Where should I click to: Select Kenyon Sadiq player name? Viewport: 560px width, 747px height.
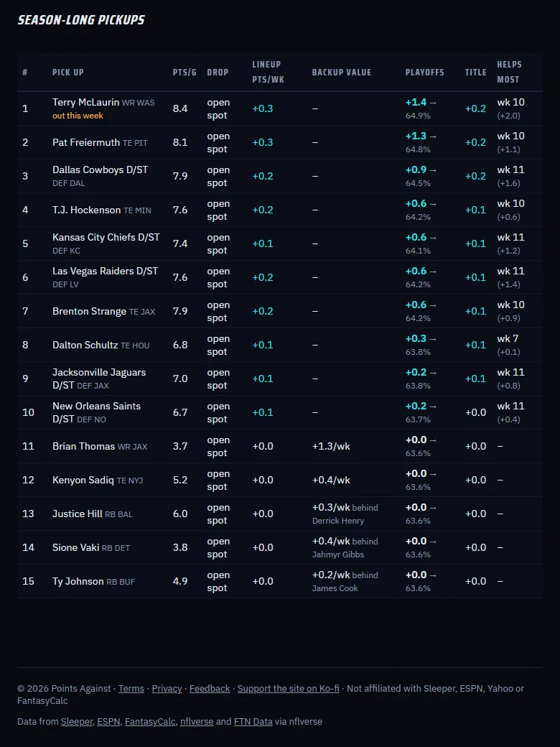pos(83,481)
